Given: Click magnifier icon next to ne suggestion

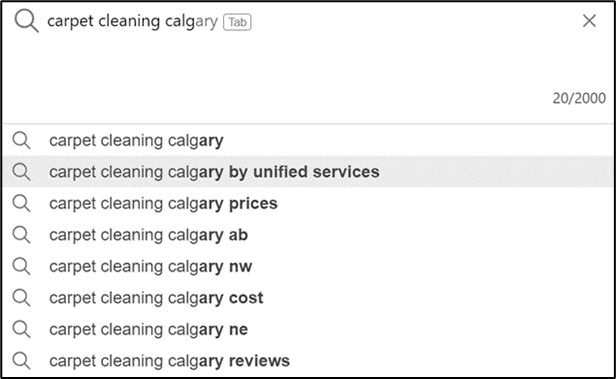Looking at the screenshot, I should tap(21, 329).
